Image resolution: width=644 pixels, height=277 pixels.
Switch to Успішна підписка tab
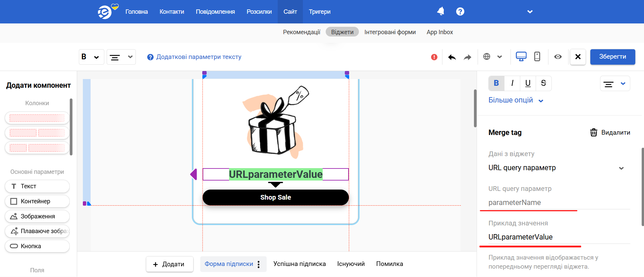tap(300, 264)
